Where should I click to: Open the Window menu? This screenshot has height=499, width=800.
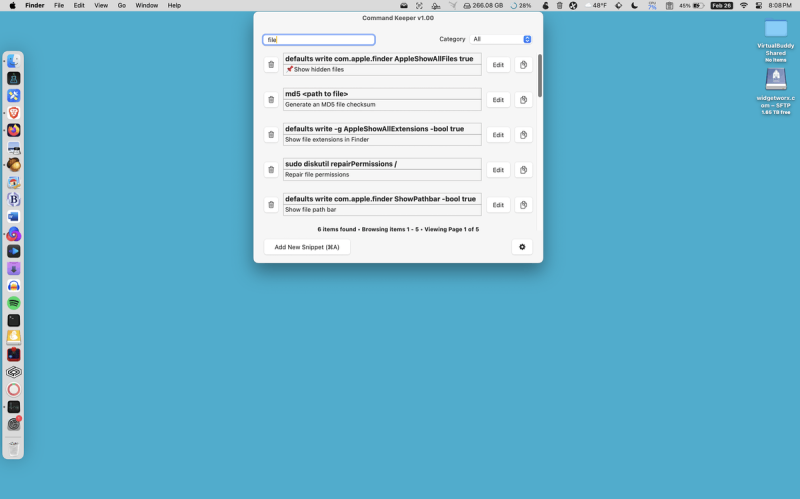point(146,5)
